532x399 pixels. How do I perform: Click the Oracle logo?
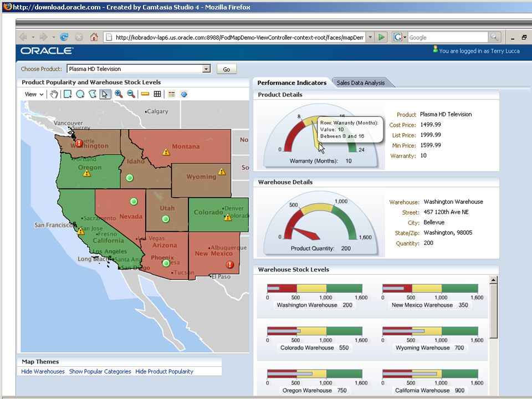point(47,50)
